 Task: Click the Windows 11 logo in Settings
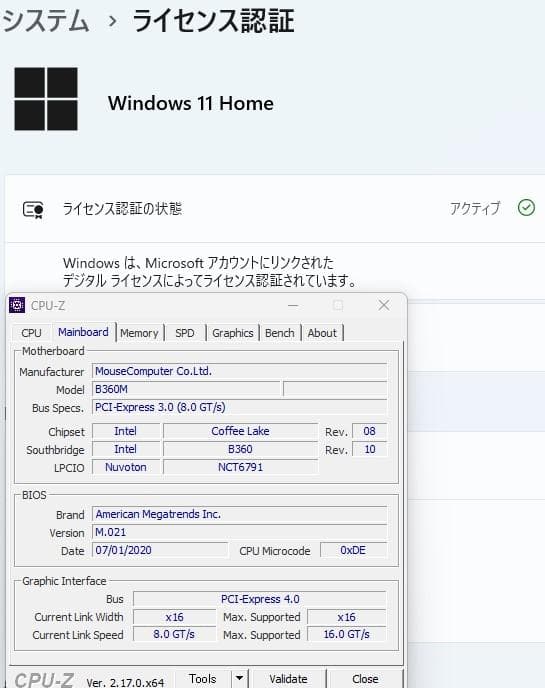(46, 99)
